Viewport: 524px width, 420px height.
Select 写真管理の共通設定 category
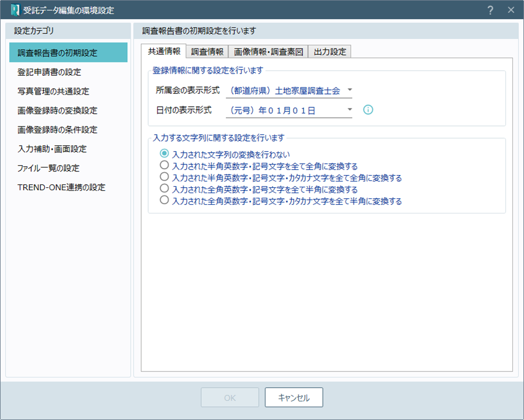(68, 91)
